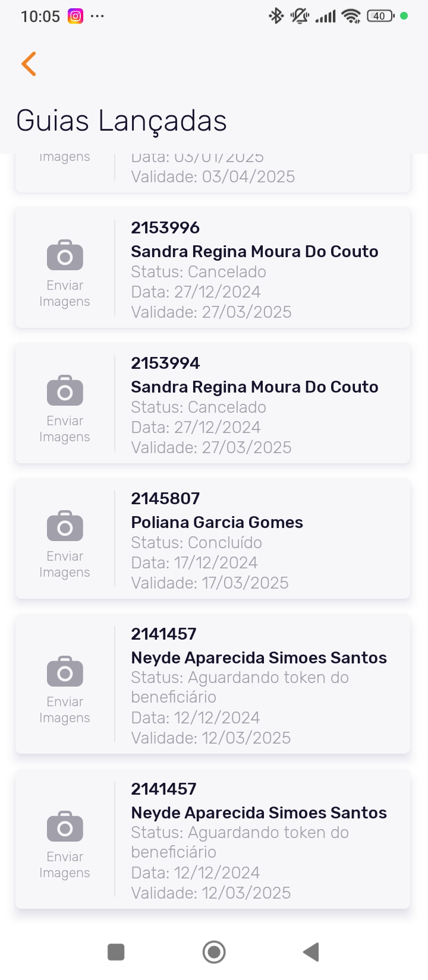The width and height of the screenshot is (428, 980).
Task: Tap the Instagram notification icon
Action: coord(75,16)
